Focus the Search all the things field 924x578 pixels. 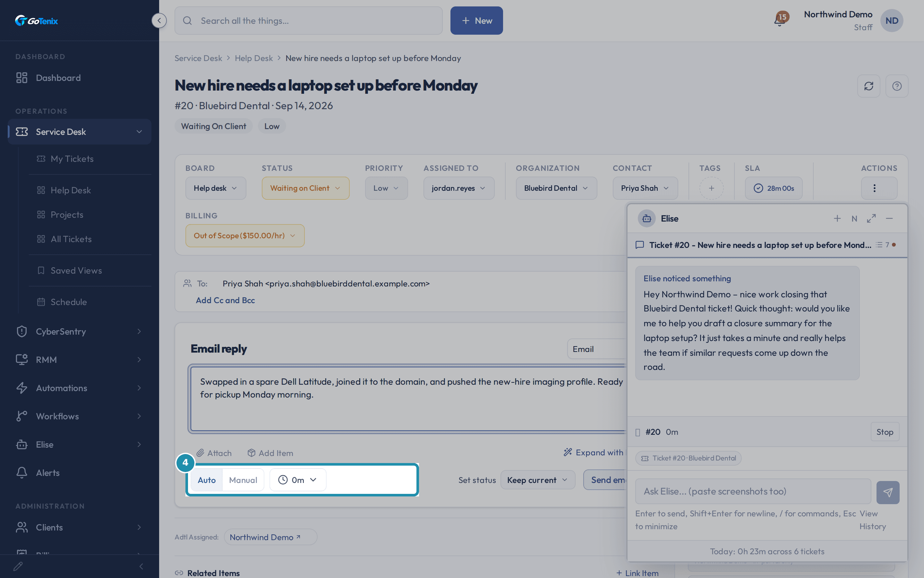click(309, 21)
